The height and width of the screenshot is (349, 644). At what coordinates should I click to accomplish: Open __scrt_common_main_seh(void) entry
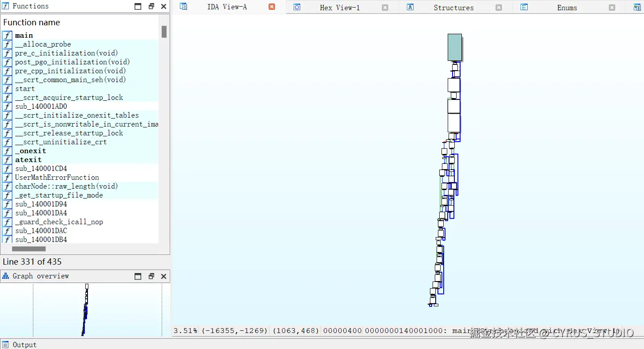80,80
